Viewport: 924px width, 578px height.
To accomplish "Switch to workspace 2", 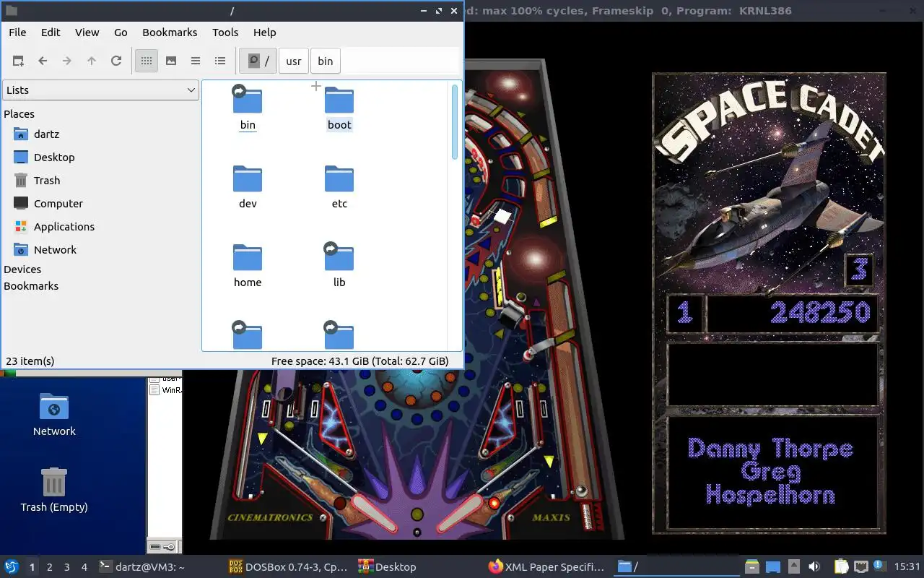I will click(49, 567).
